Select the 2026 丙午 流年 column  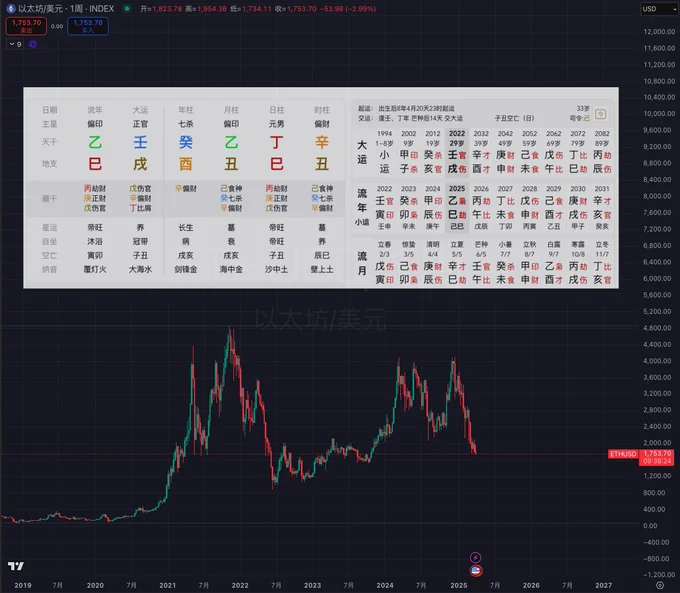(x=481, y=207)
